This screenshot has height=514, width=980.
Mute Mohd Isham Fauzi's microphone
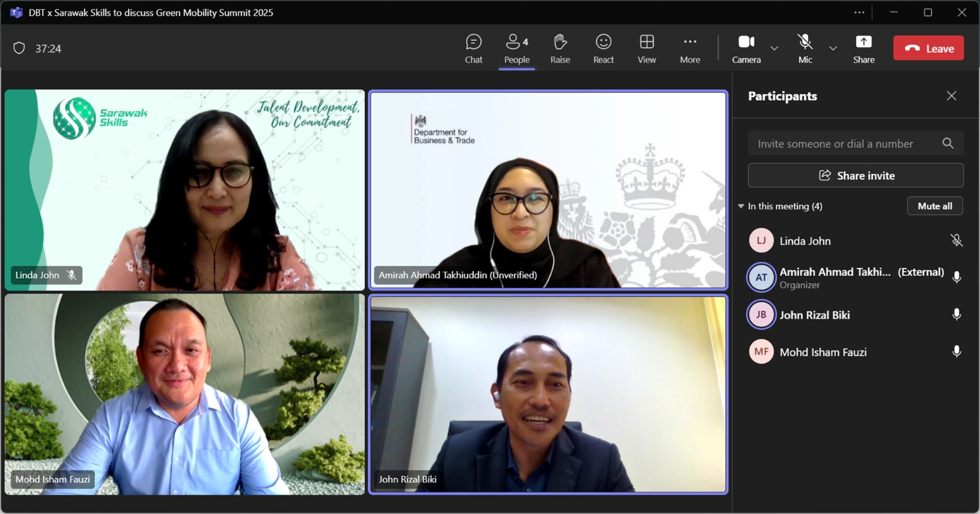pyautogui.click(x=956, y=352)
